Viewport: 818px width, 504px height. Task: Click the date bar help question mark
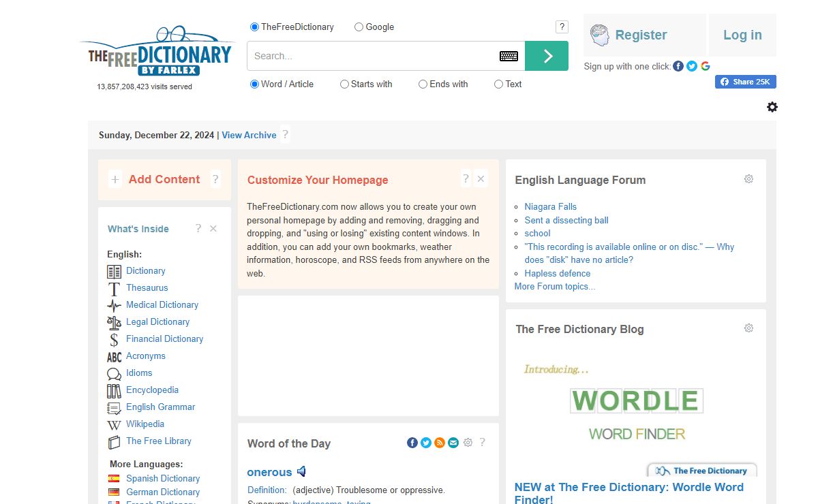click(x=285, y=134)
